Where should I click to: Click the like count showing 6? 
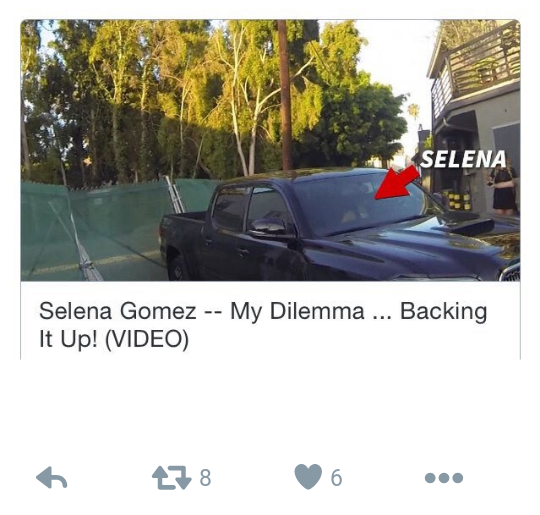(336, 478)
